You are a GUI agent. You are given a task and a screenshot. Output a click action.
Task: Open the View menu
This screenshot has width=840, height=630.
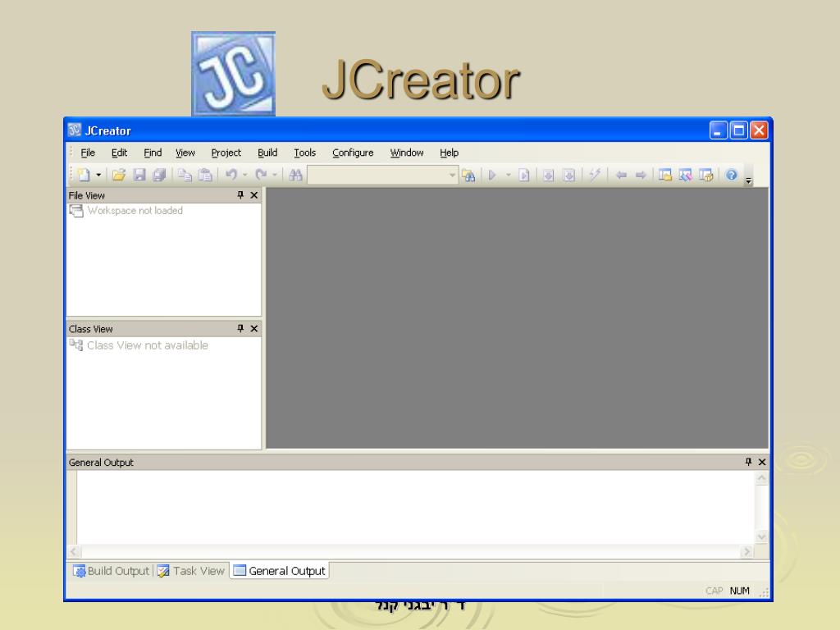185,153
